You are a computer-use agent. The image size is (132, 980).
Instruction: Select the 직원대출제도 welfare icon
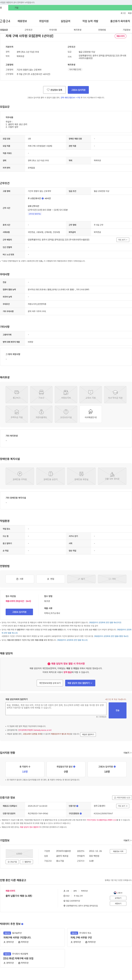[x=41, y=414]
